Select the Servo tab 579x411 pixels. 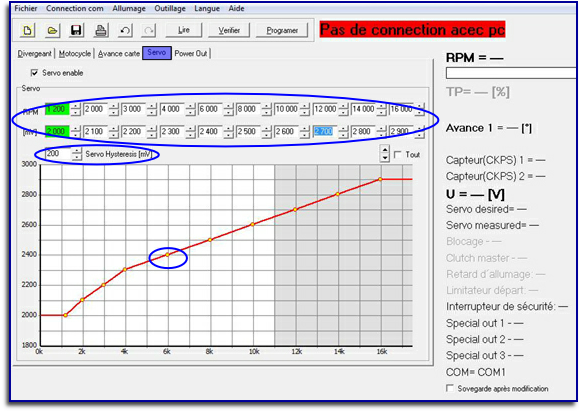[x=157, y=52]
